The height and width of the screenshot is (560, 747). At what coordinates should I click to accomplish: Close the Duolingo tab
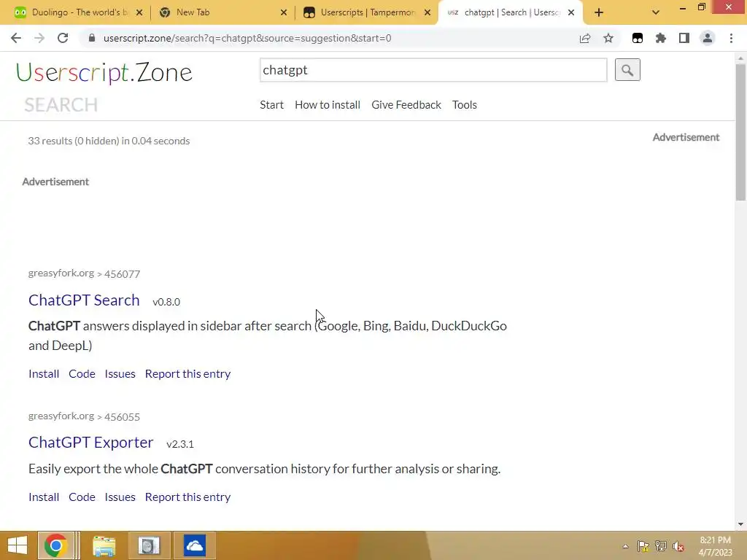pos(139,12)
